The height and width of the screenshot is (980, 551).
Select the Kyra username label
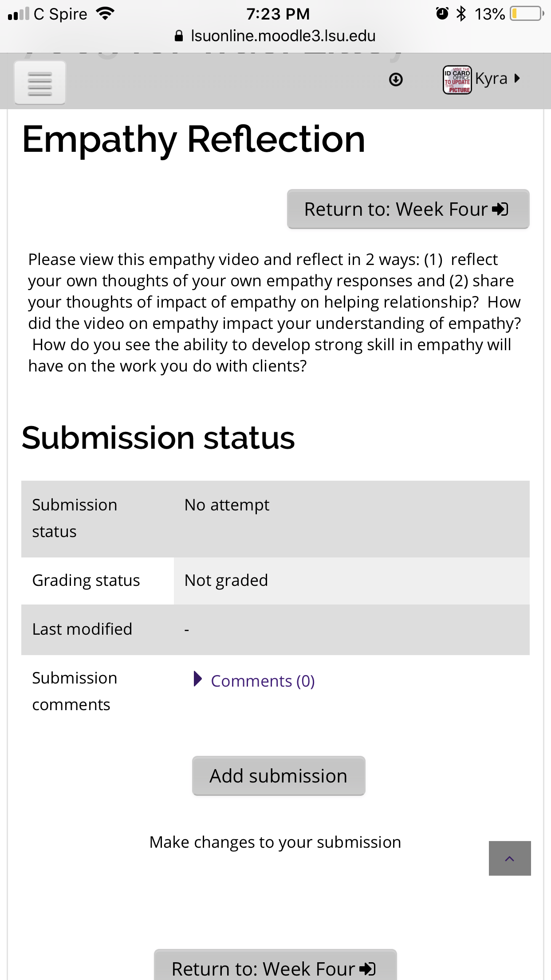[491, 79]
